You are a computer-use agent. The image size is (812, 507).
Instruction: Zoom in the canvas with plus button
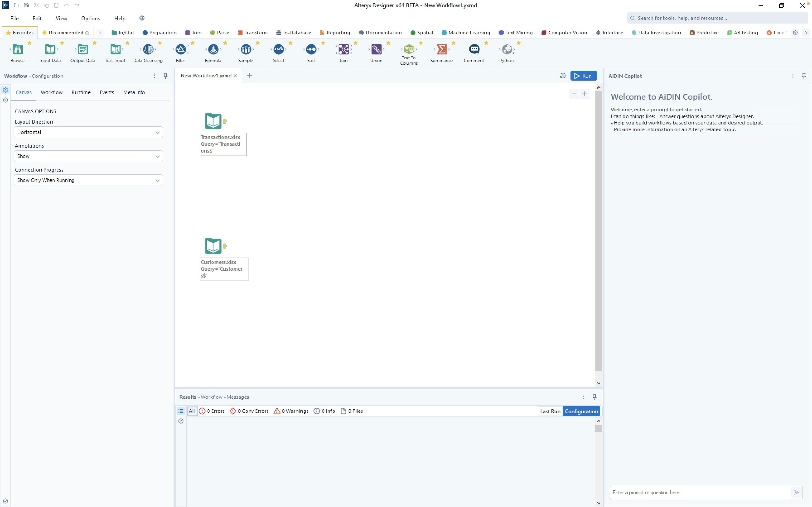tap(585, 94)
